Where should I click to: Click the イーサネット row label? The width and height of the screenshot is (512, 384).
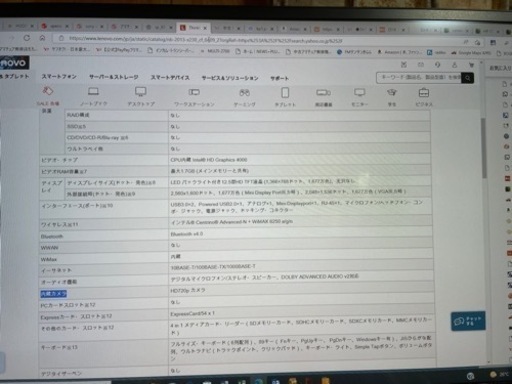(x=56, y=270)
